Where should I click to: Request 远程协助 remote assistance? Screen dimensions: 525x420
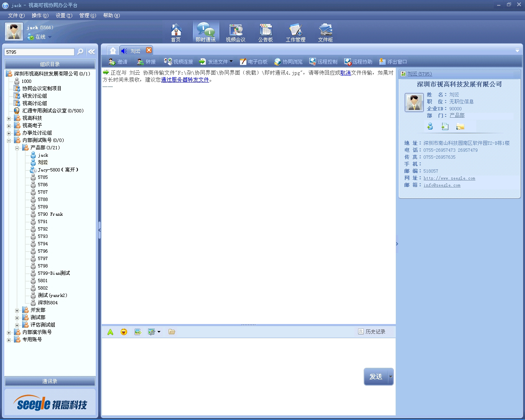tap(358, 62)
